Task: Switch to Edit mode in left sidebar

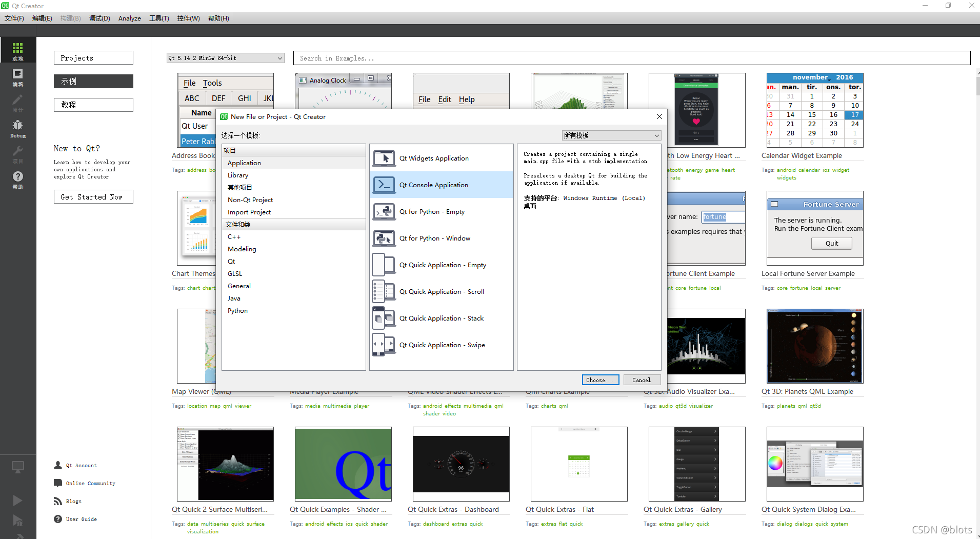Action: 18,76
